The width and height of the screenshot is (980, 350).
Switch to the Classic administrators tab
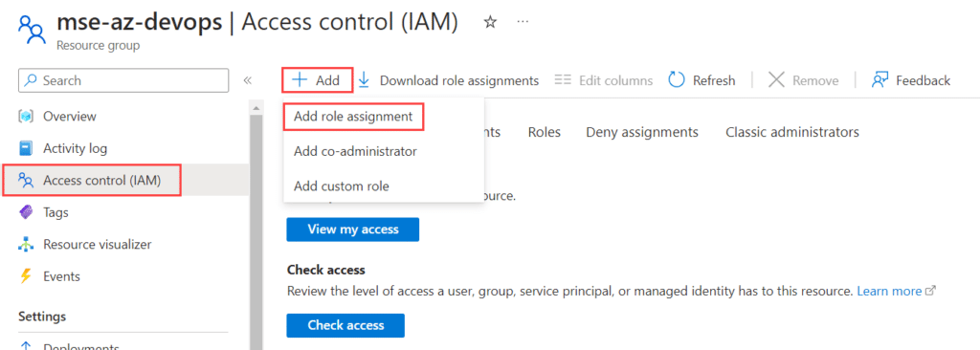[791, 133]
